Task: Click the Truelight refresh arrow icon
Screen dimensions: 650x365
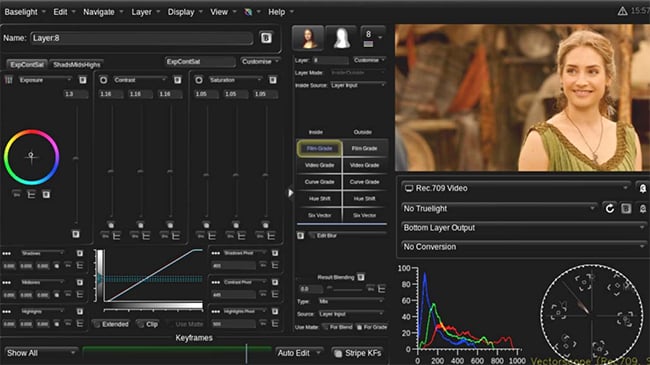Action: pyautogui.click(x=609, y=209)
